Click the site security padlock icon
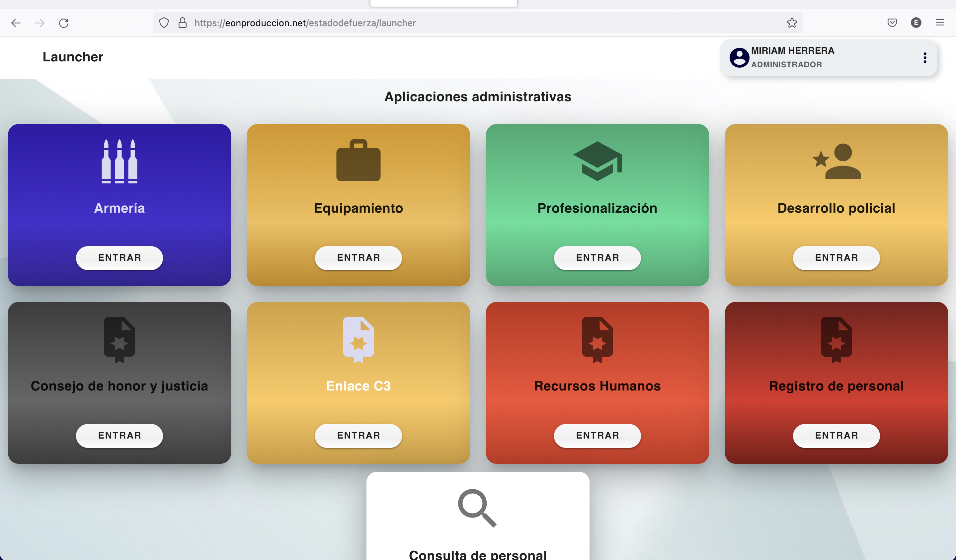 (x=183, y=23)
